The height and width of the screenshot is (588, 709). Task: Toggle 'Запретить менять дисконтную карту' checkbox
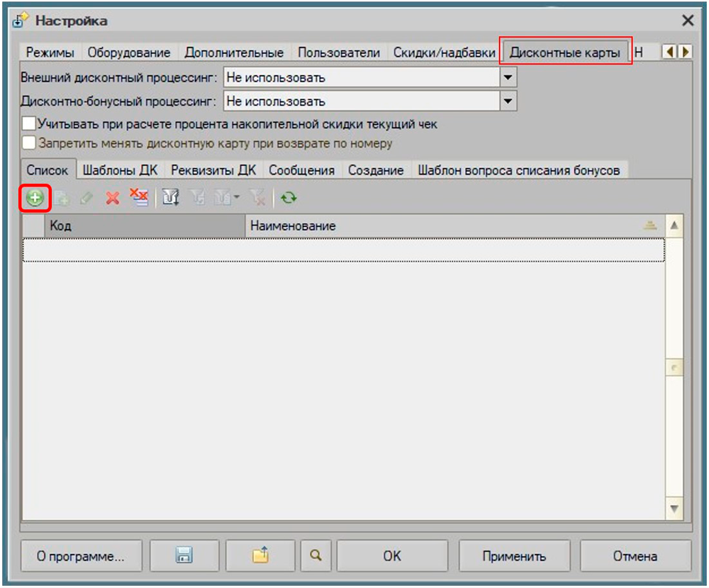[x=29, y=143]
